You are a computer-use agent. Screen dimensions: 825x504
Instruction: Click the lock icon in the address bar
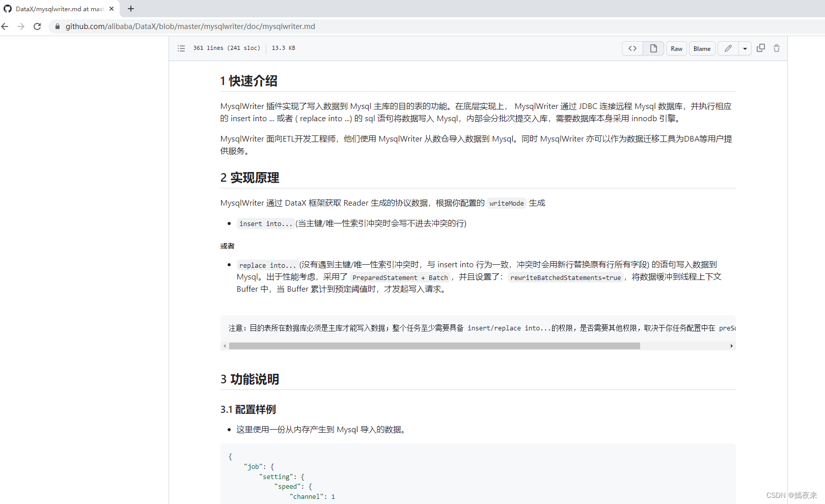(58, 26)
